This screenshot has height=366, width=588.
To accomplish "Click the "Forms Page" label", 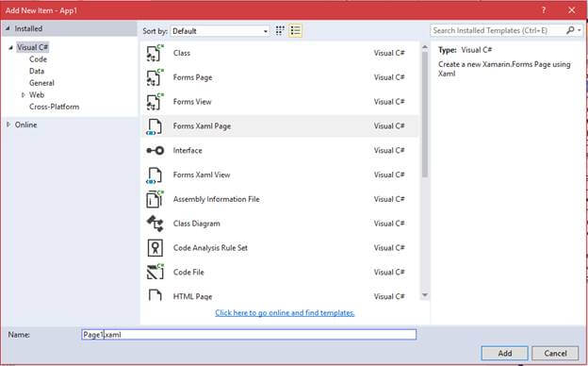I will click(x=192, y=77).
